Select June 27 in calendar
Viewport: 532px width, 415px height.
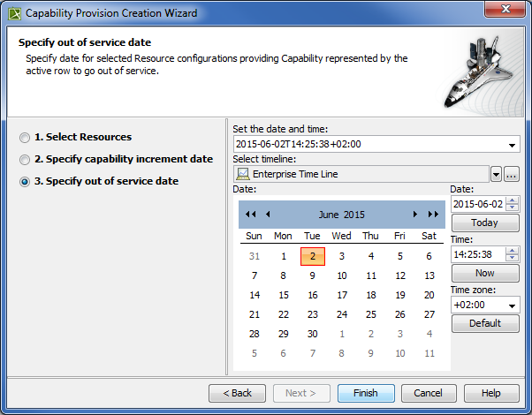pos(429,314)
